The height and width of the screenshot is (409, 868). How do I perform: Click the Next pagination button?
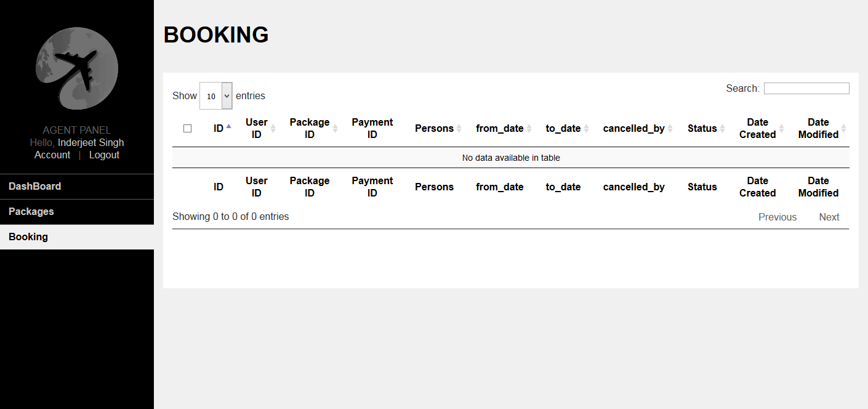(829, 217)
